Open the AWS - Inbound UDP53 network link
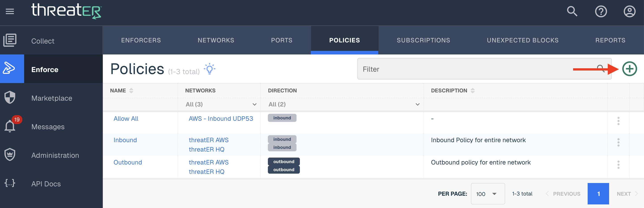The height and width of the screenshot is (208, 644). click(221, 119)
